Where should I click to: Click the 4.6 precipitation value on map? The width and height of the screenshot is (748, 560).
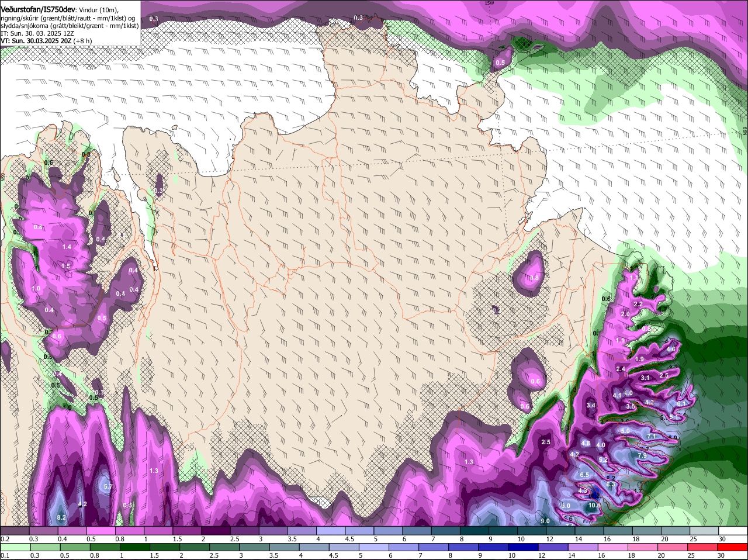coord(671,349)
